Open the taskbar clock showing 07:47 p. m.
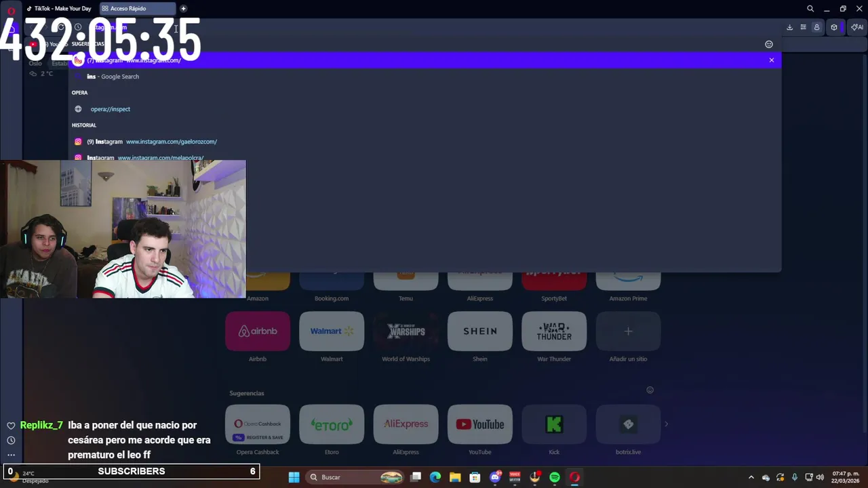Image resolution: width=868 pixels, height=488 pixels. pyautogui.click(x=846, y=477)
